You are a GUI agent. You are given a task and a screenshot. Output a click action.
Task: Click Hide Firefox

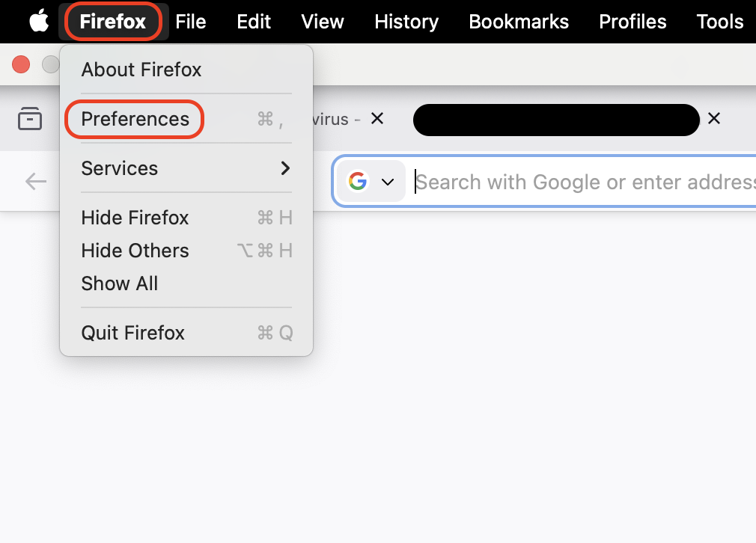pos(135,218)
